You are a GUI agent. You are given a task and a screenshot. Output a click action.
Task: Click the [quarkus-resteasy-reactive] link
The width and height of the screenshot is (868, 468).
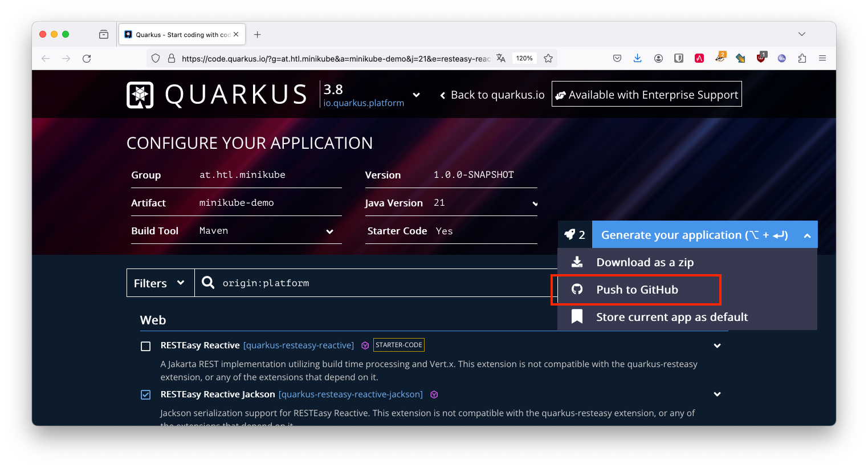click(299, 345)
